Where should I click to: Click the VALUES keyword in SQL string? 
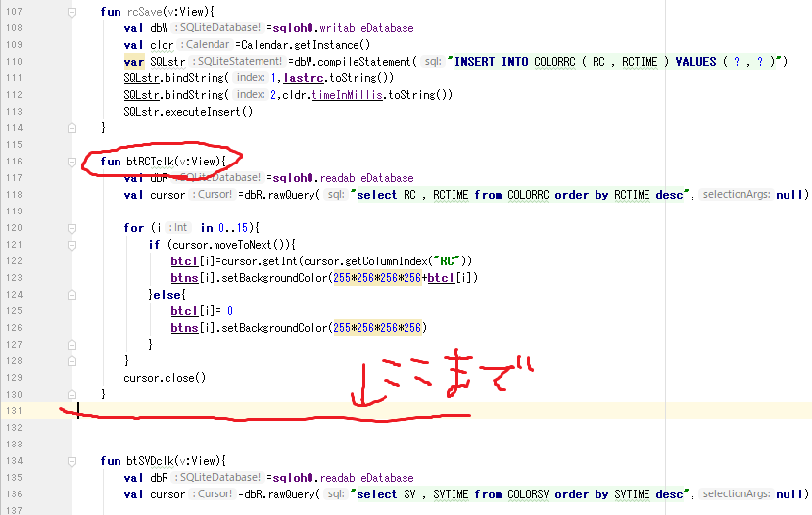tap(696, 62)
